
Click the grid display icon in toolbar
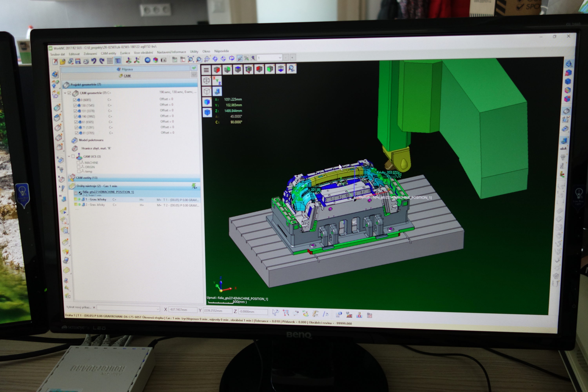(110, 61)
